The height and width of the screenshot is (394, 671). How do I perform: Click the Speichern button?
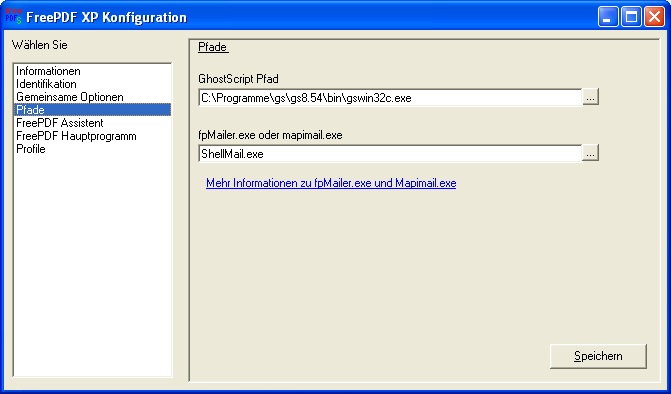[598, 356]
